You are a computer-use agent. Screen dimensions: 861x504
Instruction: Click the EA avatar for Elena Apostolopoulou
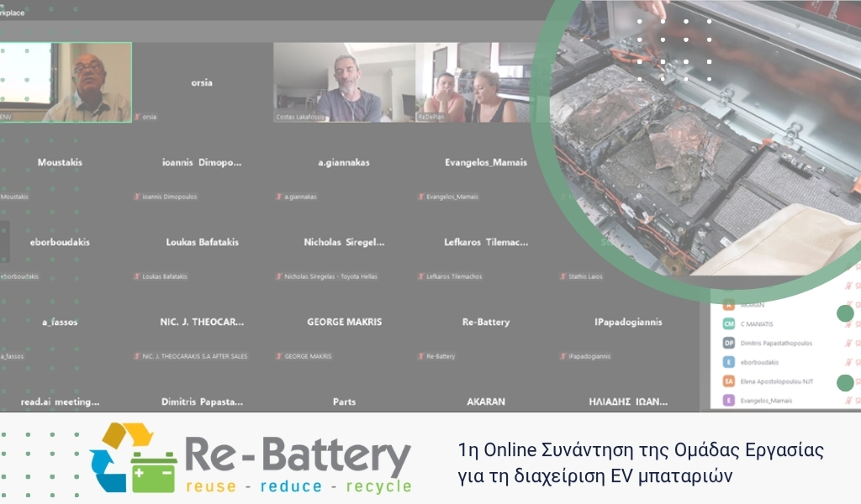729,381
